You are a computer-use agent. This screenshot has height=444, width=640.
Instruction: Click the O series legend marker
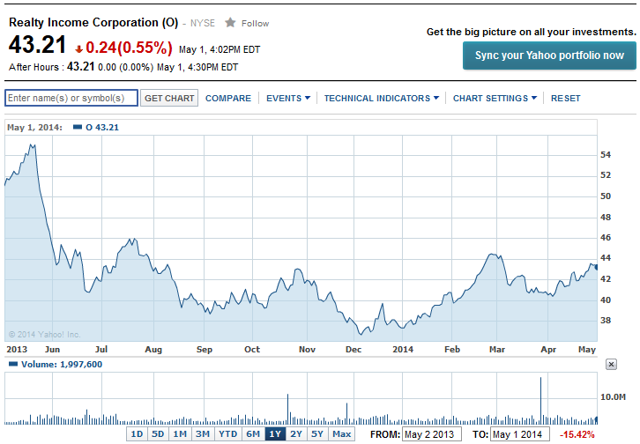click(78, 127)
